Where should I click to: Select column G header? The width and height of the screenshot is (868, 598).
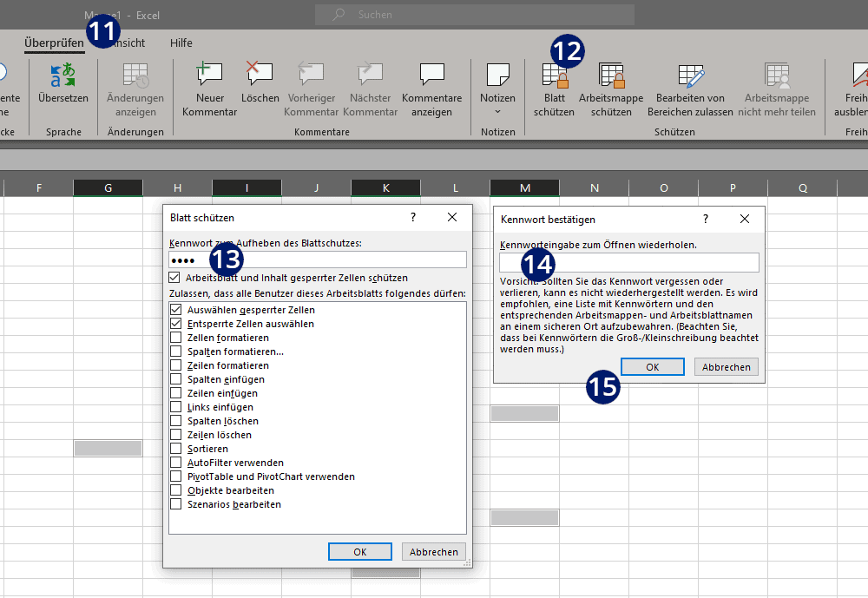click(108, 187)
